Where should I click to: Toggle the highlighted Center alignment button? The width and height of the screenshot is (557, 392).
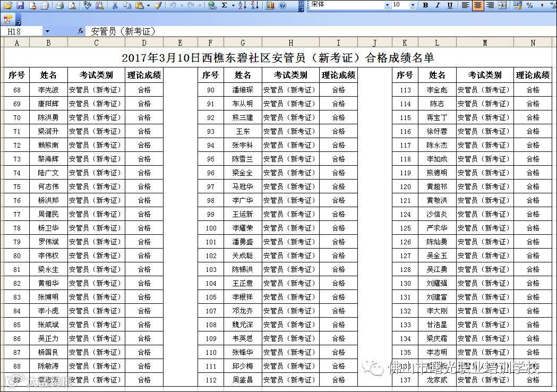(x=478, y=5)
